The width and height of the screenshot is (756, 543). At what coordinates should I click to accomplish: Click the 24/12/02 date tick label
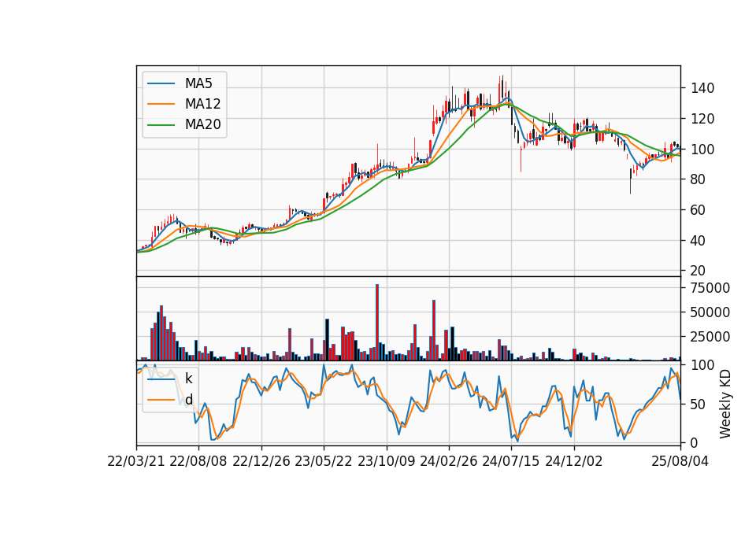(x=574, y=462)
